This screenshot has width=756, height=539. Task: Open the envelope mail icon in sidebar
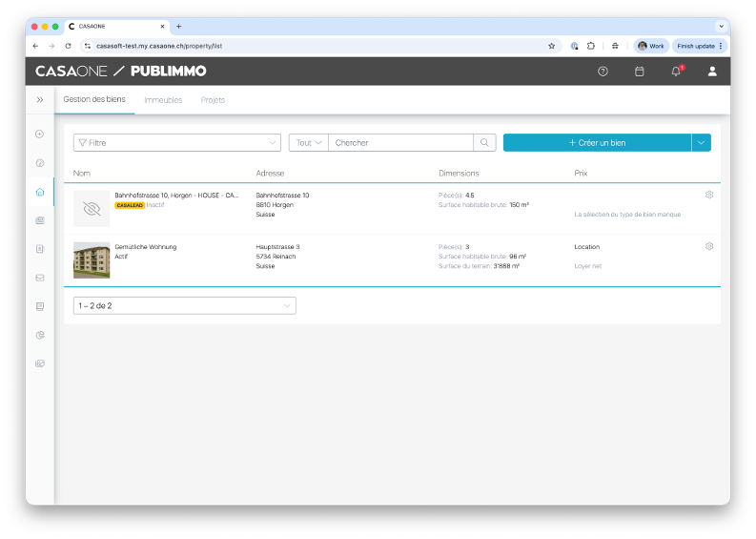coord(40,278)
